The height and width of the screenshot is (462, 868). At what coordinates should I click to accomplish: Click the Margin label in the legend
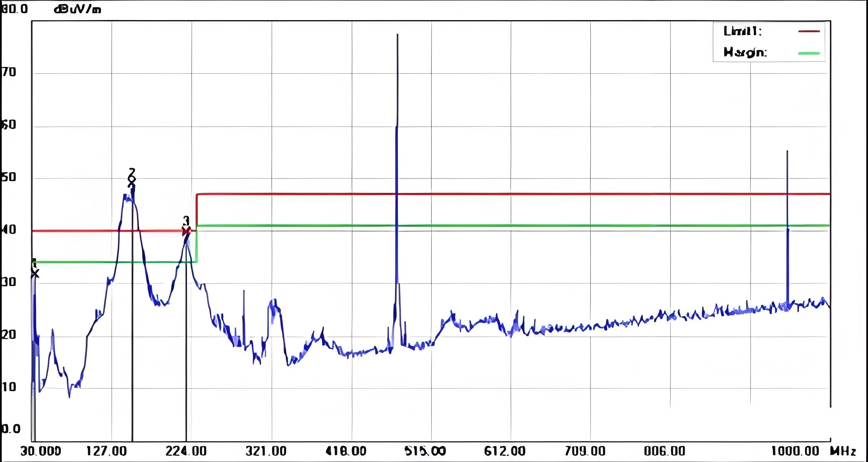pos(745,52)
